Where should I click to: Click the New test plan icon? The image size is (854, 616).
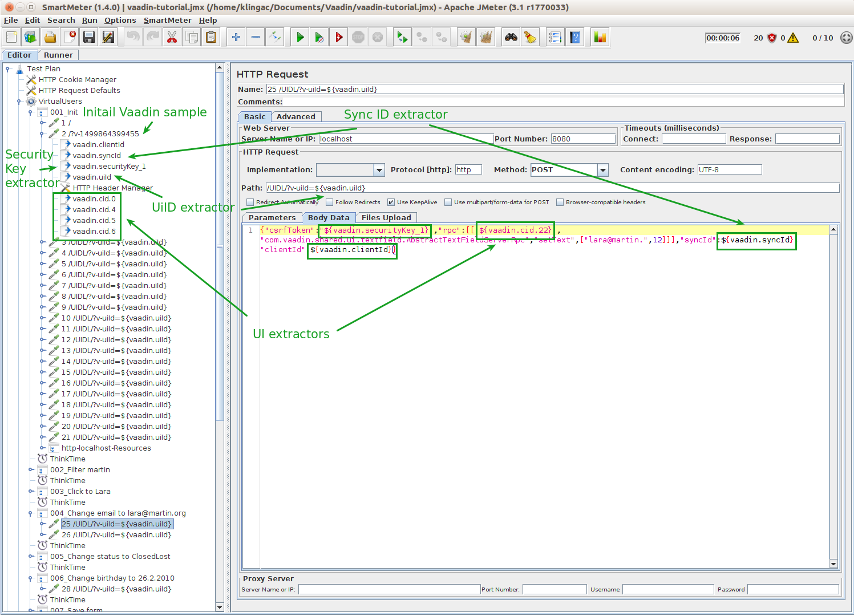pyautogui.click(x=11, y=38)
